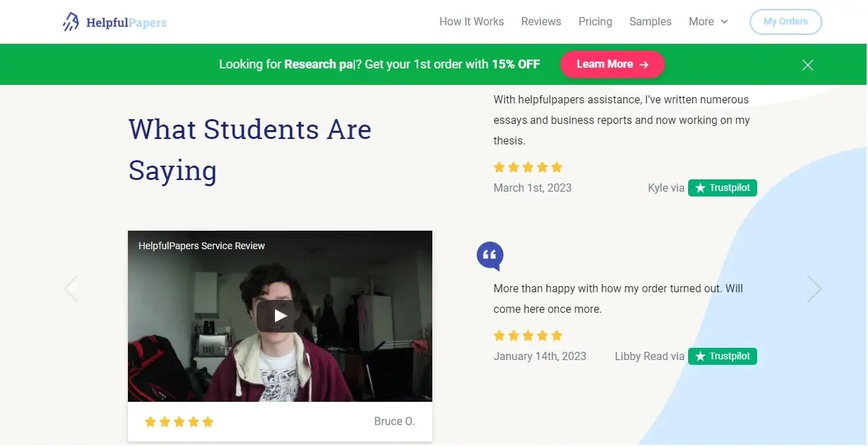Click star rating above March 1st, 2023
Screen dimensions: 868x447
coord(528,167)
